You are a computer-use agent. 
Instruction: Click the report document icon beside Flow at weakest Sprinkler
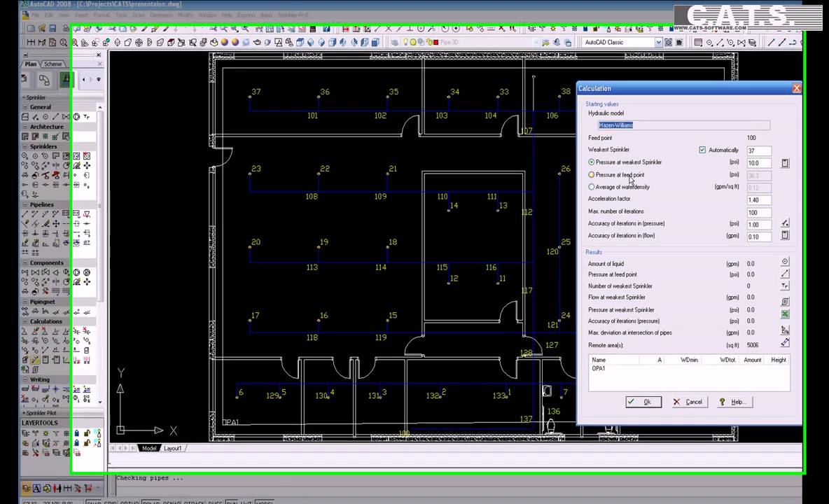click(x=785, y=302)
